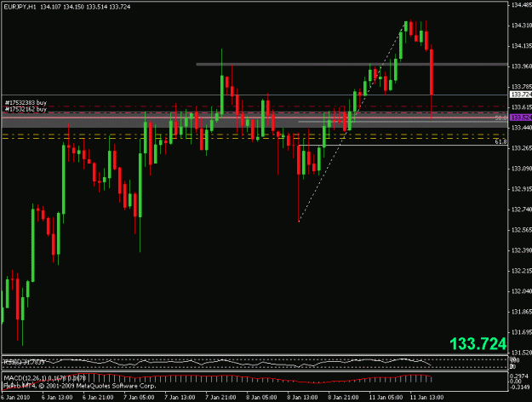Click the 133.265 price axis value

click(522, 148)
